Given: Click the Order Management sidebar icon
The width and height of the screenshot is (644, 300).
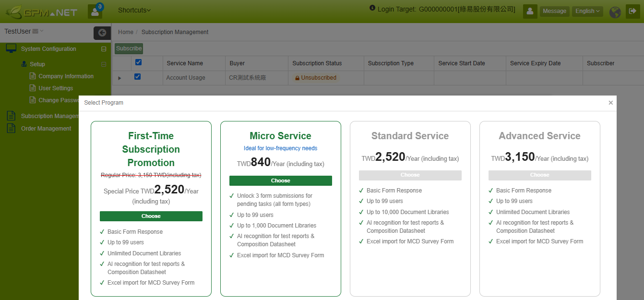Looking at the screenshot, I should click(11, 128).
